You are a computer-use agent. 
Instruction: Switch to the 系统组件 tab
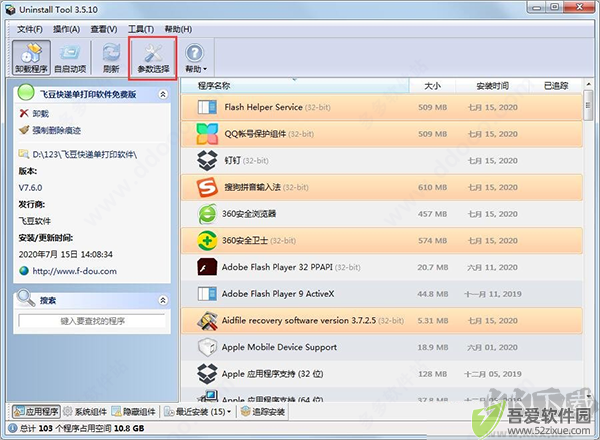[x=85, y=412]
